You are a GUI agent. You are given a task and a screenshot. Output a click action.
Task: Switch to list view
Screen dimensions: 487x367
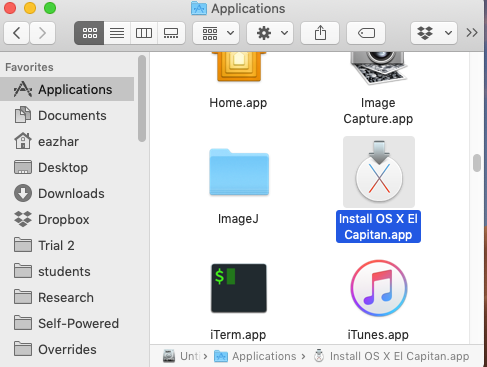click(117, 33)
